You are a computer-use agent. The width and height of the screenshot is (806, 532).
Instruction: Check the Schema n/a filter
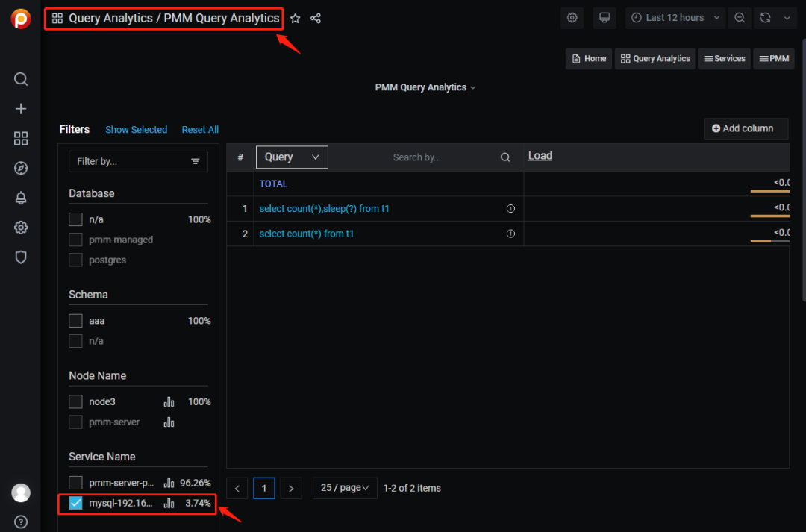click(75, 341)
